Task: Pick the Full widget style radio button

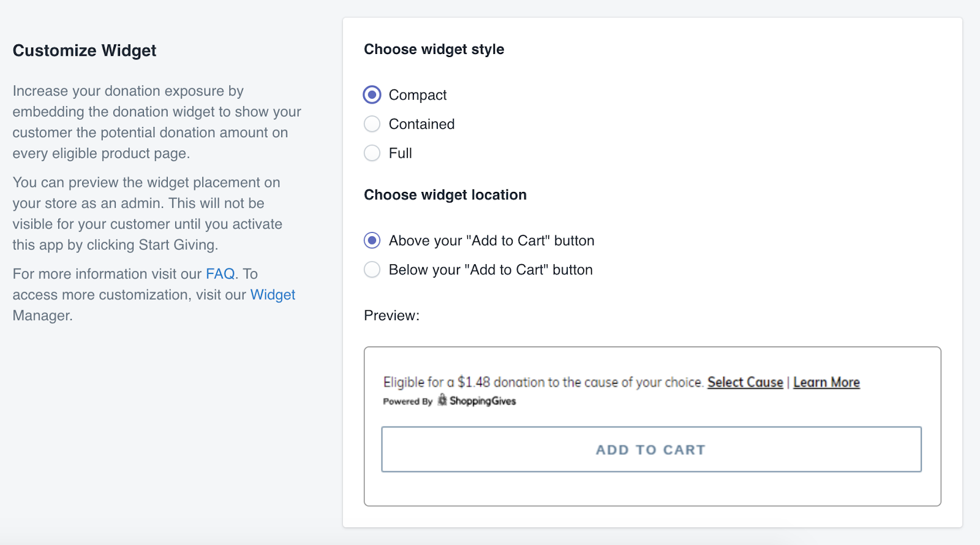Action: coord(372,153)
